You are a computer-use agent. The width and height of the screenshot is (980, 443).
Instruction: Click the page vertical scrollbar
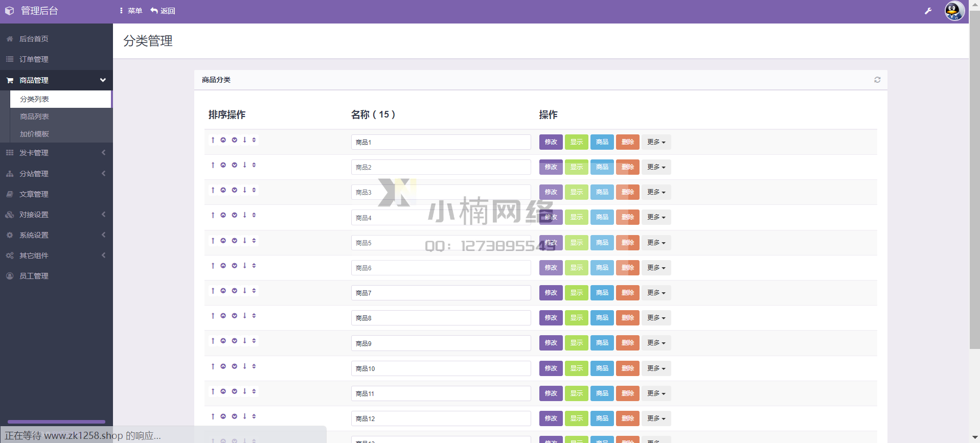tap(975, 179)
